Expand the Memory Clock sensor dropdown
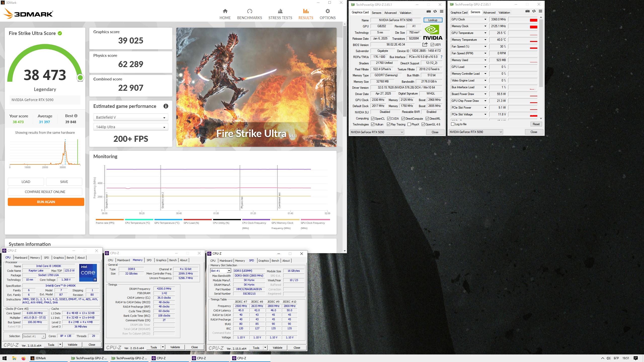 pos(485,26)
